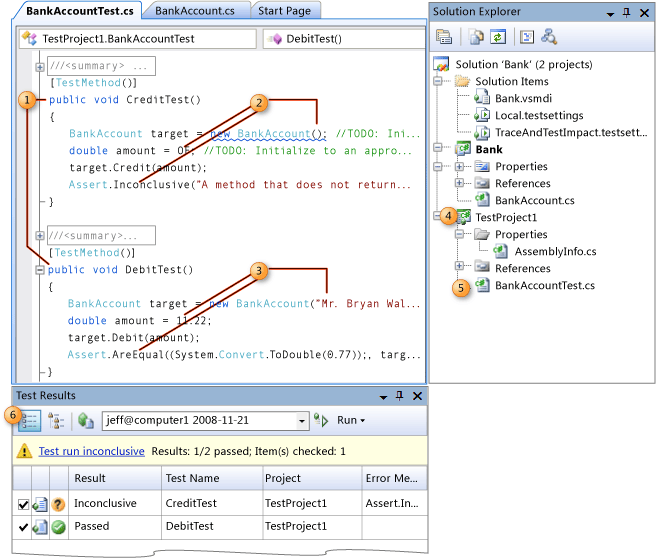This screenshot has height=558, width=656.
Task: Pin the Test Results panel
Action: (x=400, y=396)
